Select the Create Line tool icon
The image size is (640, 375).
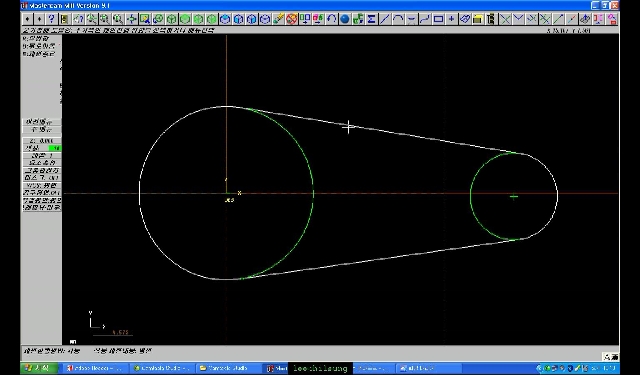384,19
